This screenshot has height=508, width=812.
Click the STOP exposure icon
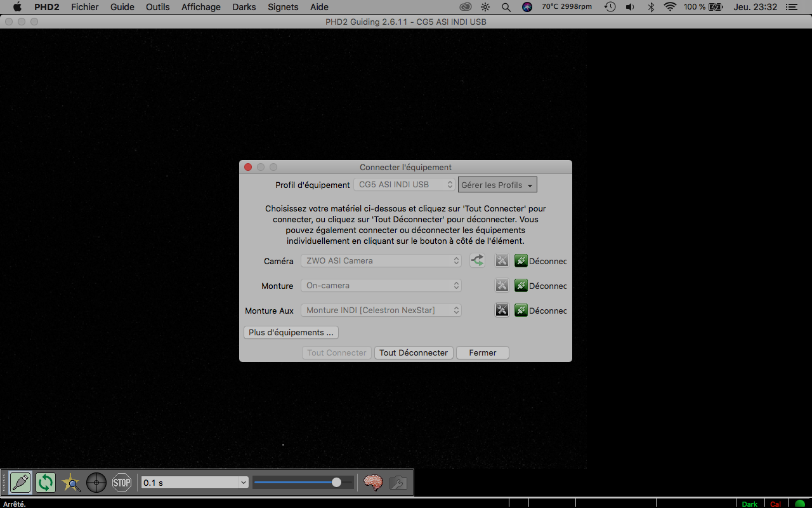point(122,483)
